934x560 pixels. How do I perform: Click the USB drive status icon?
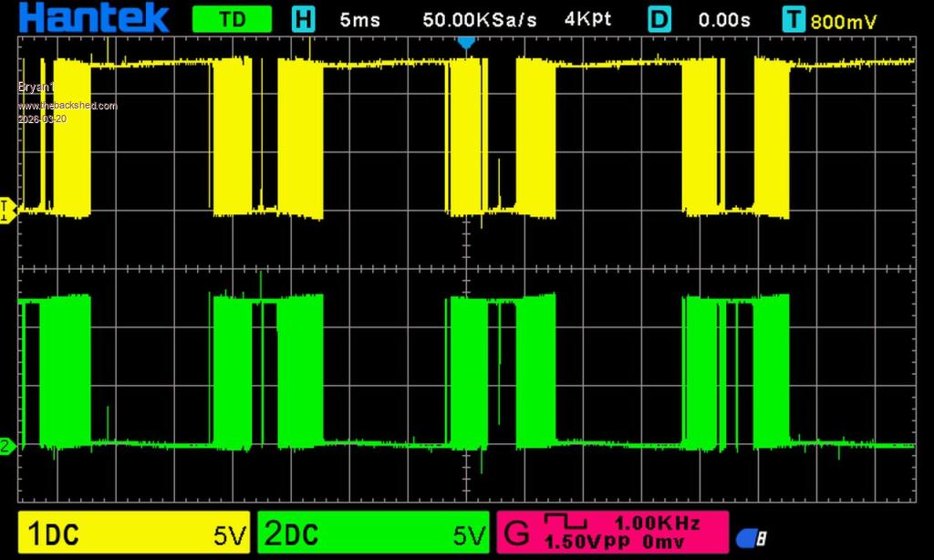[x=752, y=538]
